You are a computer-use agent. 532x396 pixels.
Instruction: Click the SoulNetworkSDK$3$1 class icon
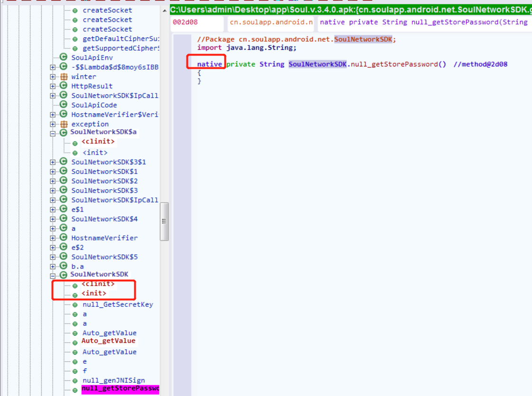point(64,161)
